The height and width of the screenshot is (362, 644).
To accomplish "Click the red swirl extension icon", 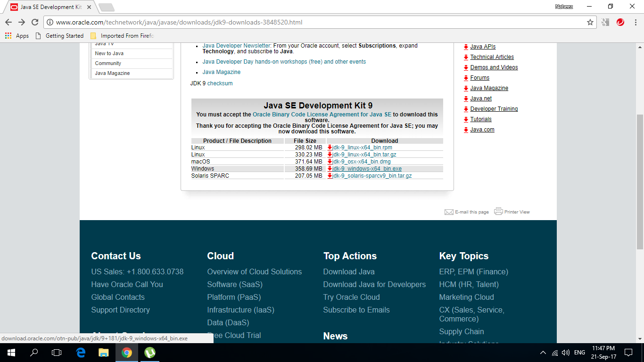I will pos(620,22).
